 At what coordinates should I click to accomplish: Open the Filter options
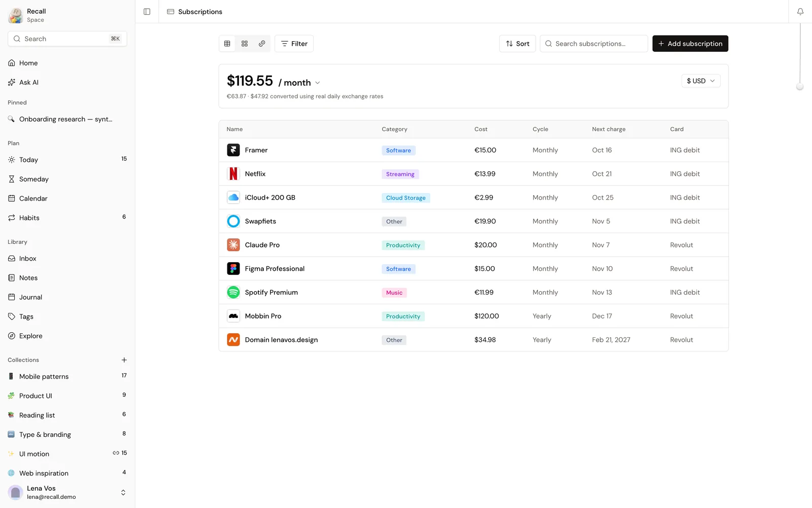(x=294, y=44)
